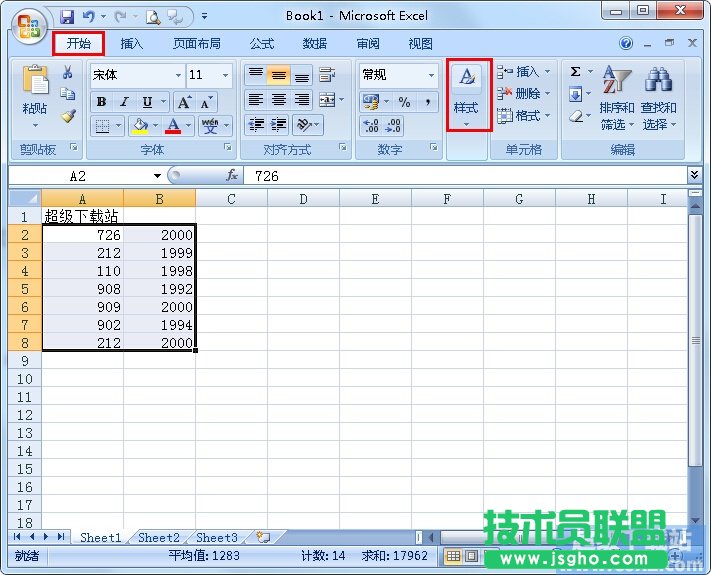Switch to the 公式 tab
Image resolution: width=711 pixels, height=575 pixels.
click(x=262, y=44)
